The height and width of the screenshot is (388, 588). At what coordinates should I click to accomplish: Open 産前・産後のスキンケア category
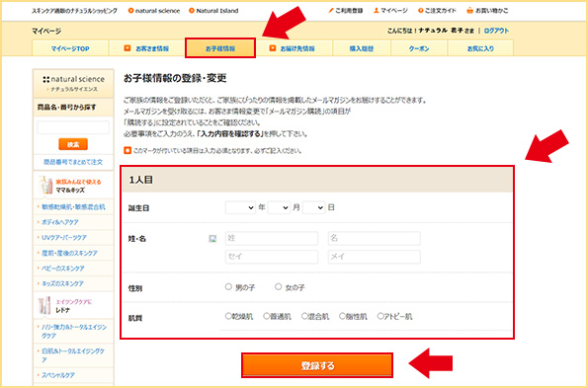pos(69,253)
